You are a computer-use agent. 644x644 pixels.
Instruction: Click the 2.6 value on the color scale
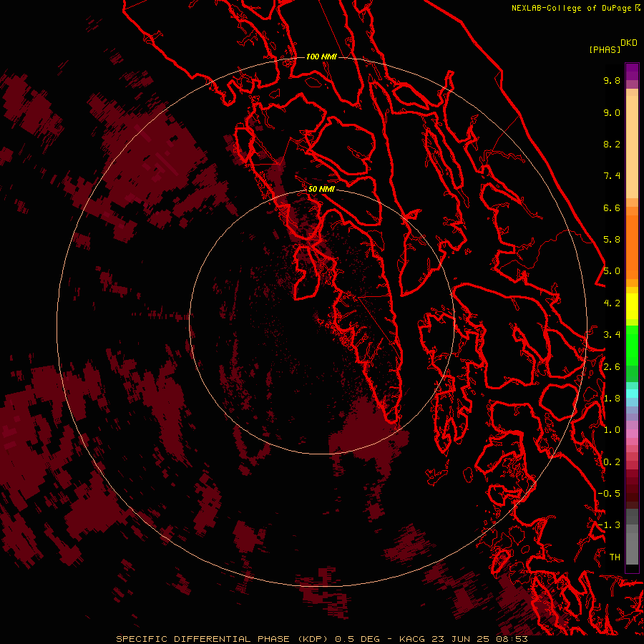[612, 367]
